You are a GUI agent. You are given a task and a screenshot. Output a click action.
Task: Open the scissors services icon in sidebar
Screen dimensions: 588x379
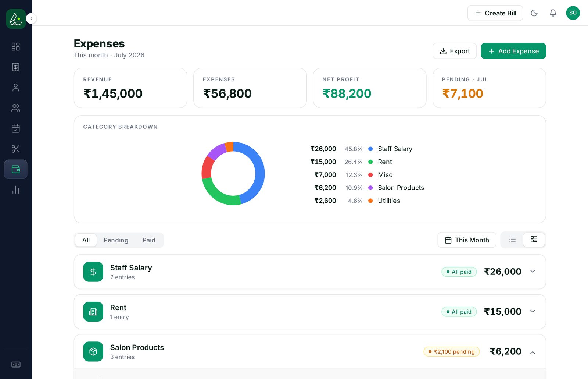point(15,149)
